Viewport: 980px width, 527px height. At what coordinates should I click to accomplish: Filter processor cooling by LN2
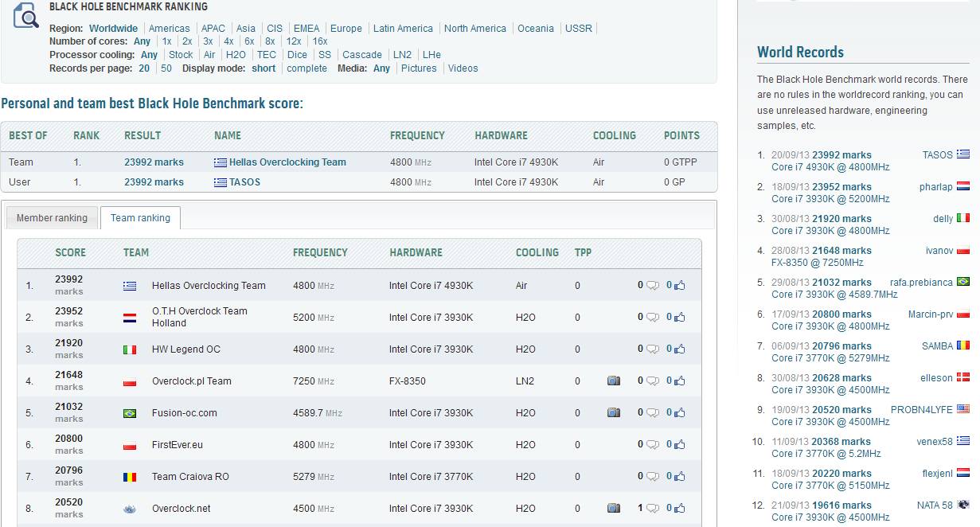403,55
